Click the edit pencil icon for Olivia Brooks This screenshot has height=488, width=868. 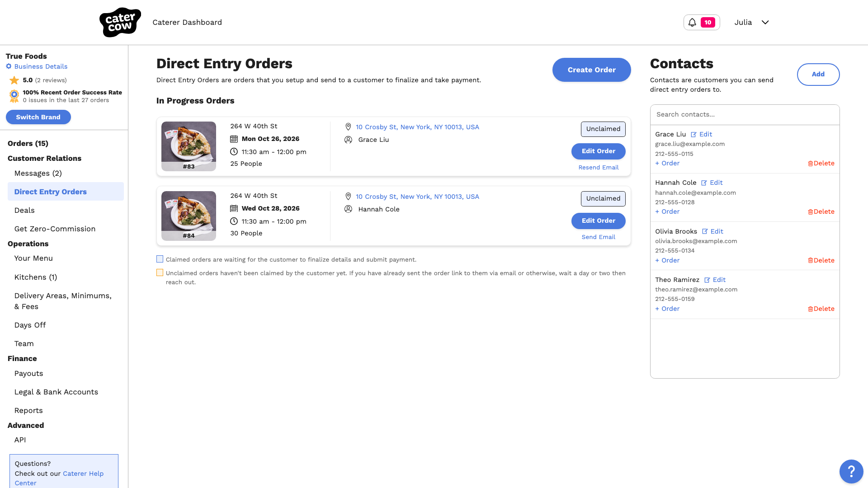pos(705,231)
